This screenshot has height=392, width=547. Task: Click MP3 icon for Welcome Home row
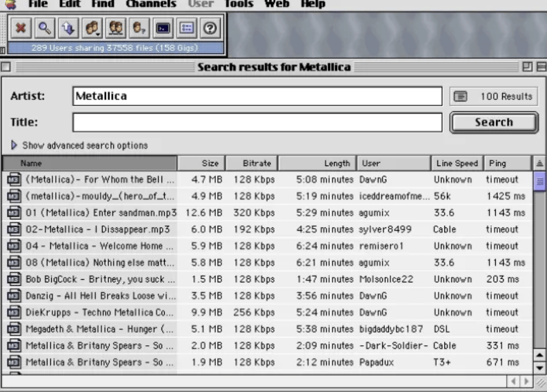pyautogui.click(x=14, y=246)
